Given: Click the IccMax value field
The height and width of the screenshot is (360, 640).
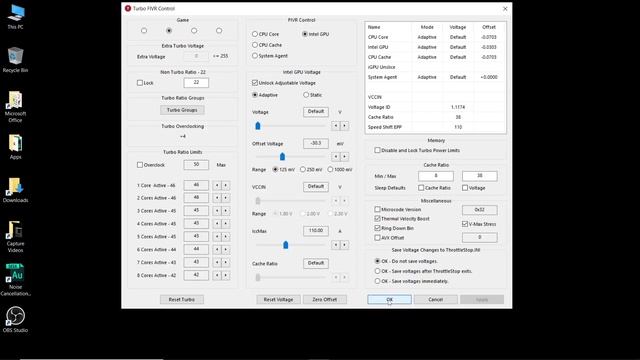Looking at the screenshot, I should pos(316,231).
